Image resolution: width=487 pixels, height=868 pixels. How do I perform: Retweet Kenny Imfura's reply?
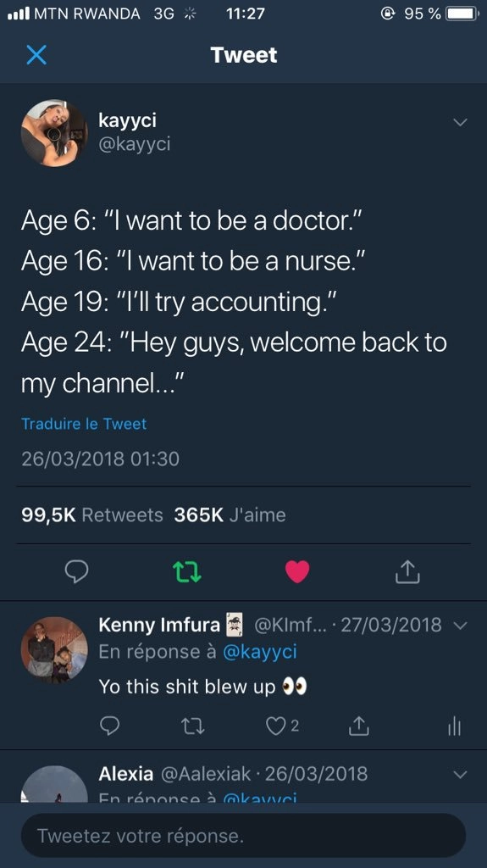click(193, 726)
